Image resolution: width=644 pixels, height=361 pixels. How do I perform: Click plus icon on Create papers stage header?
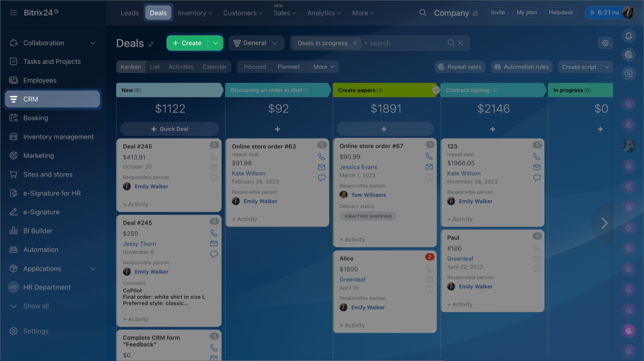(x=436, y=90)
